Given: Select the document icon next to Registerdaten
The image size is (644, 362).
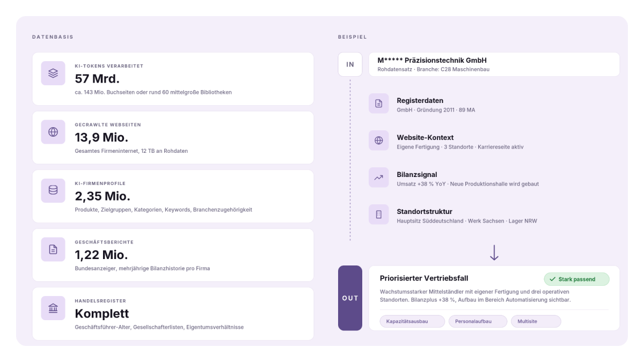Looking at the screenshot, I should click(378, 104).
